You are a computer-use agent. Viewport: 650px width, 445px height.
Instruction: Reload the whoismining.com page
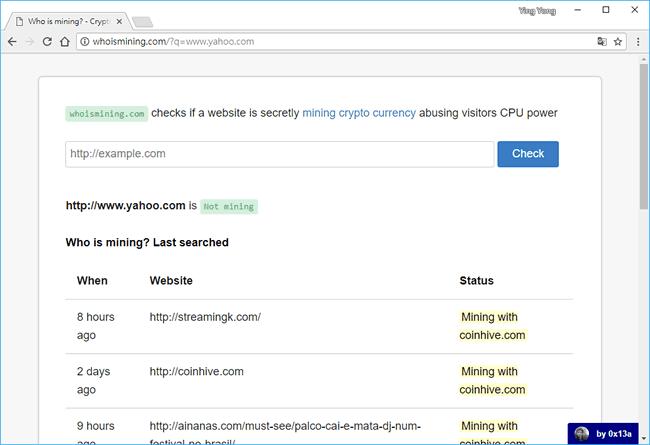coord(47,41)
